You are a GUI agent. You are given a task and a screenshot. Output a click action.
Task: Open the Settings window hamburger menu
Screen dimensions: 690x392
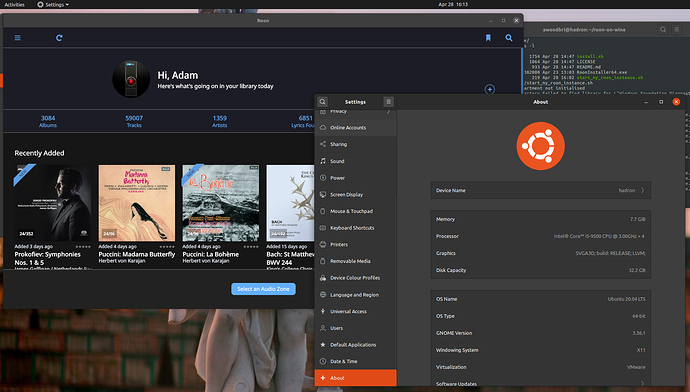[x=388, y=102]
